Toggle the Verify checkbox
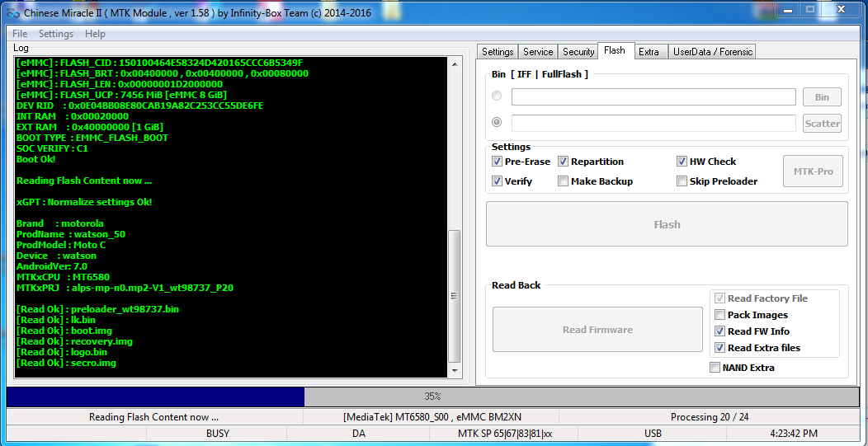868x446 pixels. tap(497, 181)
